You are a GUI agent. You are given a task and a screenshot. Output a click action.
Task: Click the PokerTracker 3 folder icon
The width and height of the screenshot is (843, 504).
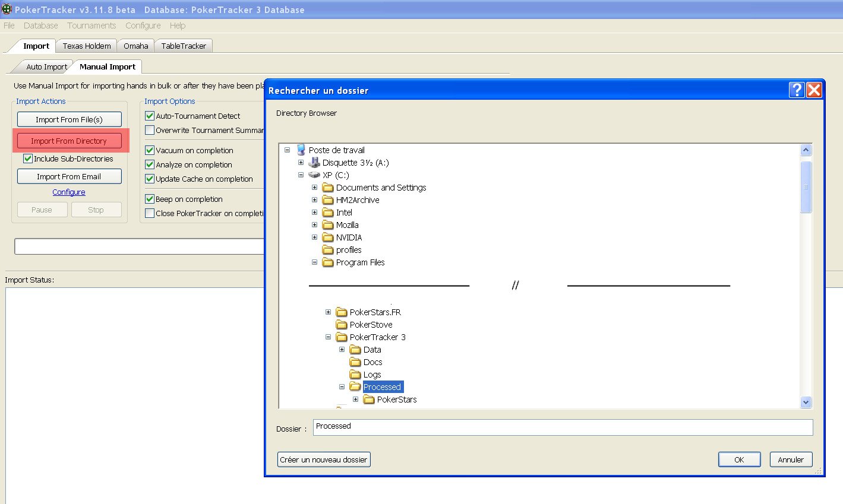(342, 337)
